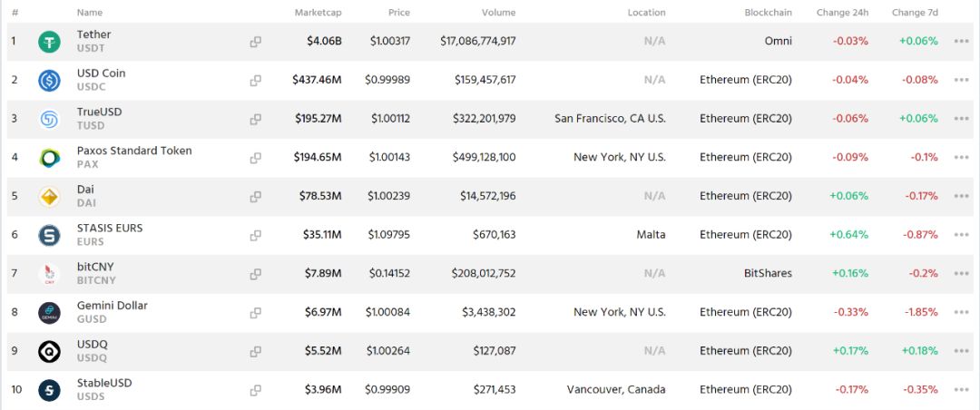Screen dimensions: 980x410
Task: Sort by Blockchain column header
Action: [769, 13]
